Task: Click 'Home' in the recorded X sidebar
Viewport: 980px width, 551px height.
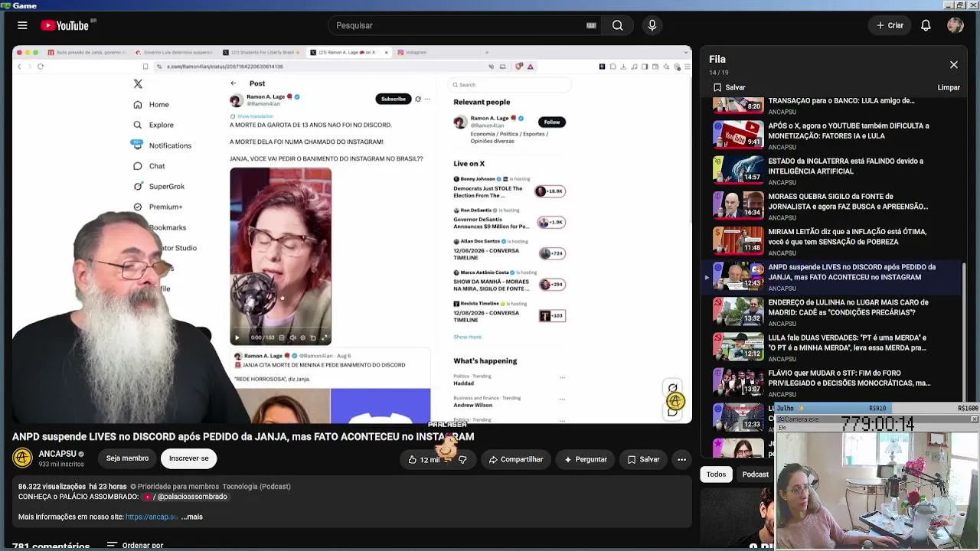Action: (152, 105)
